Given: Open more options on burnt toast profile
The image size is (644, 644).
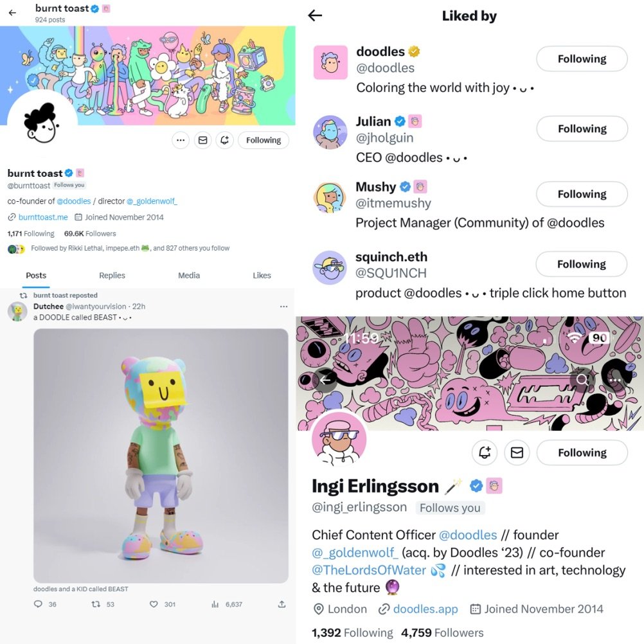Looking at the screenshot, I should pos(181,140).
